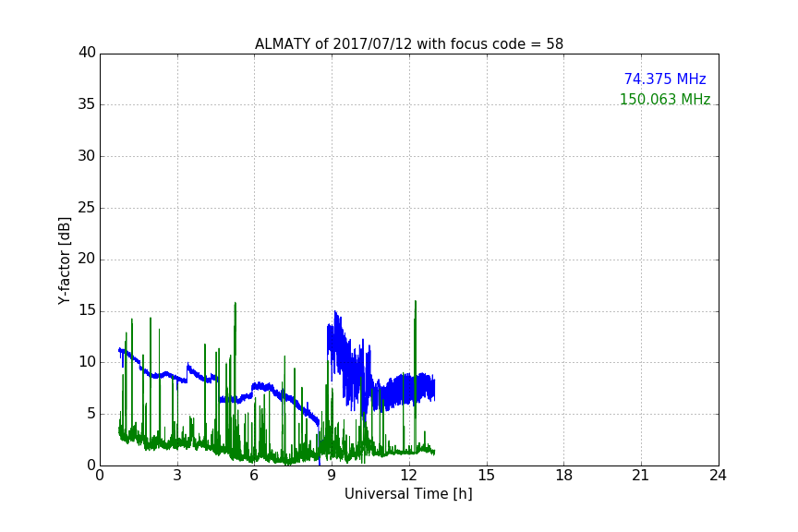Click the "Universal Time [h]" axis label
This screenshot has height=532, width=798.
click(x=408, y=494)
